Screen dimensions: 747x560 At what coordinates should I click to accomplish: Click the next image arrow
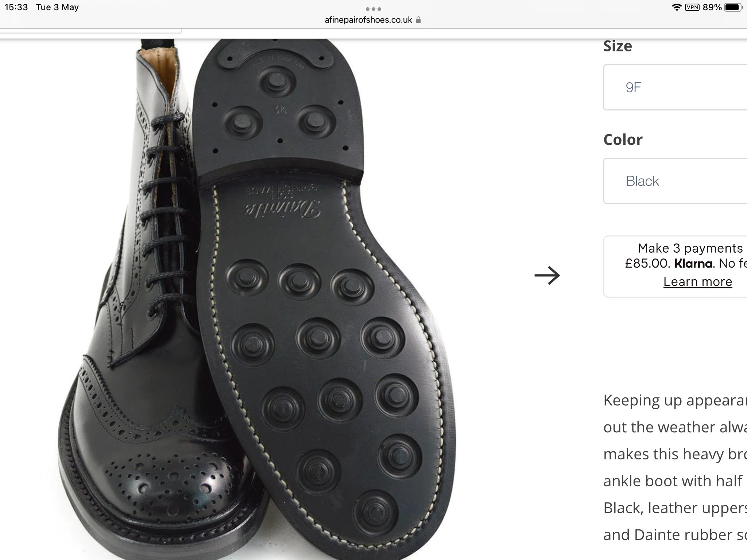[x=547, y=275]
